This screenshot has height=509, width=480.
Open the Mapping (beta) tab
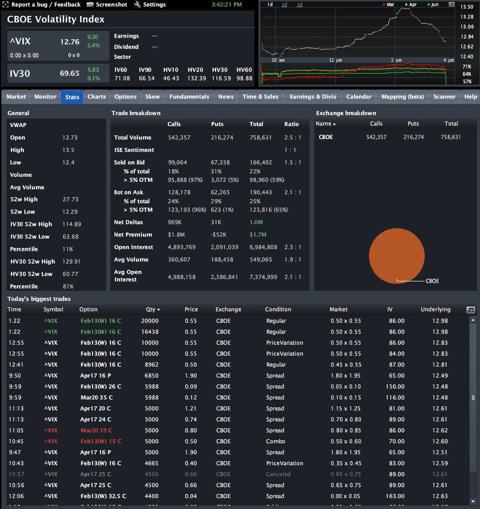pos(403,97)
